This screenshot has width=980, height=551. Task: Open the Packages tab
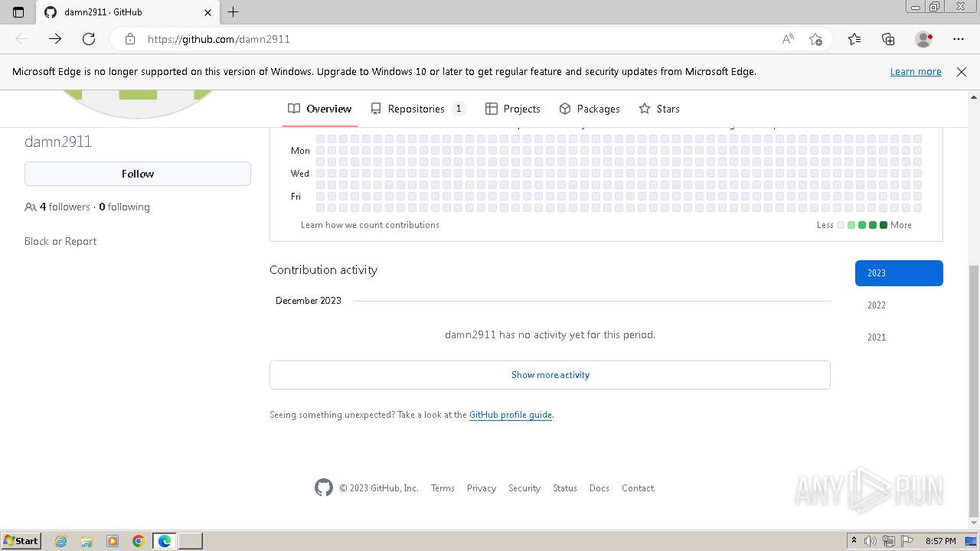590,109
